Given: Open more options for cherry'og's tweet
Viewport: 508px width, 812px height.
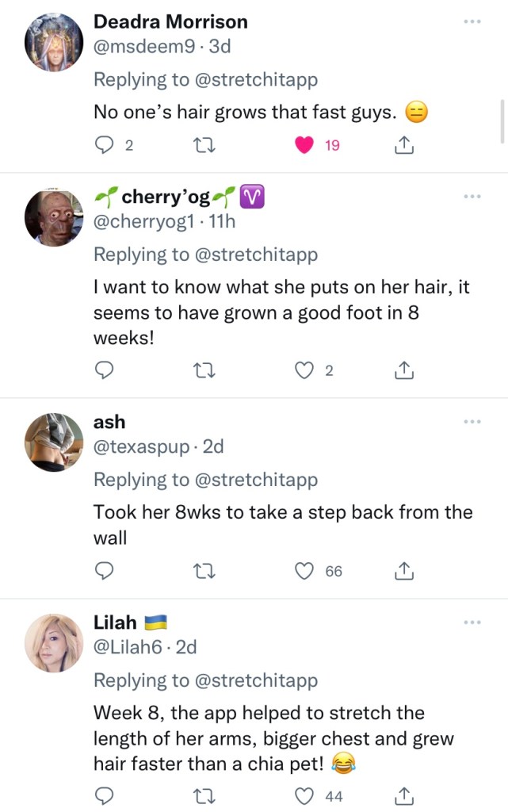Looking at the screenshot, I should [x=473, y=196].
